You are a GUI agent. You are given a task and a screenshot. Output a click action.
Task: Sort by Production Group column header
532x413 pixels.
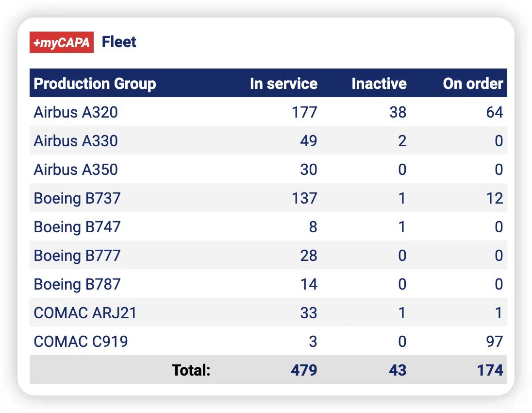95,84
